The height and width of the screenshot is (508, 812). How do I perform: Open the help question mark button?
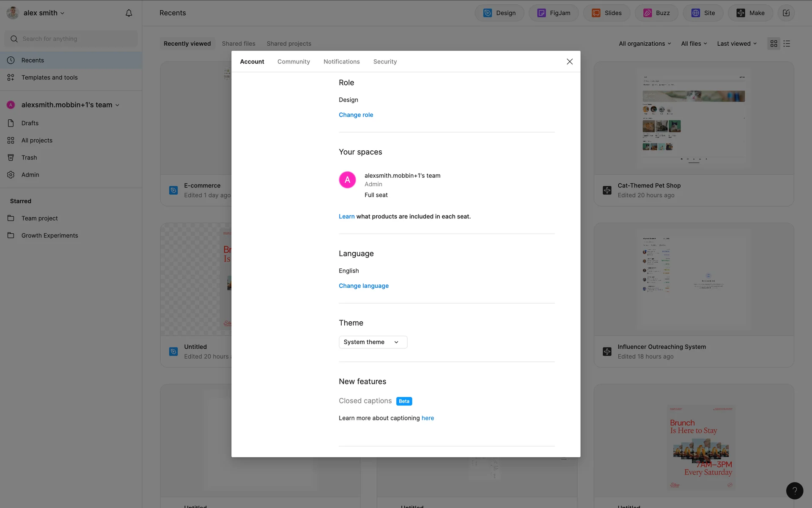(x=794, y=491)
